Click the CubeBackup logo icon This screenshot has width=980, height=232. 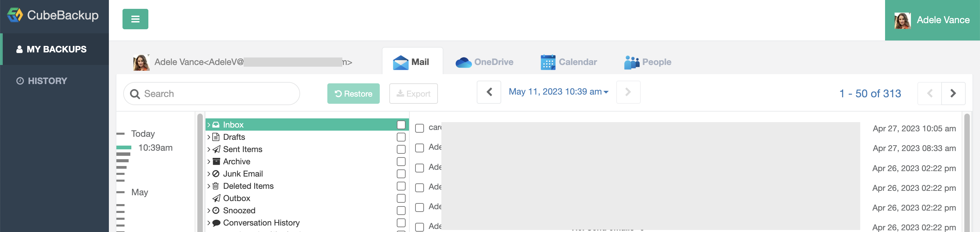pyautogui.click(x=15, y=15)
